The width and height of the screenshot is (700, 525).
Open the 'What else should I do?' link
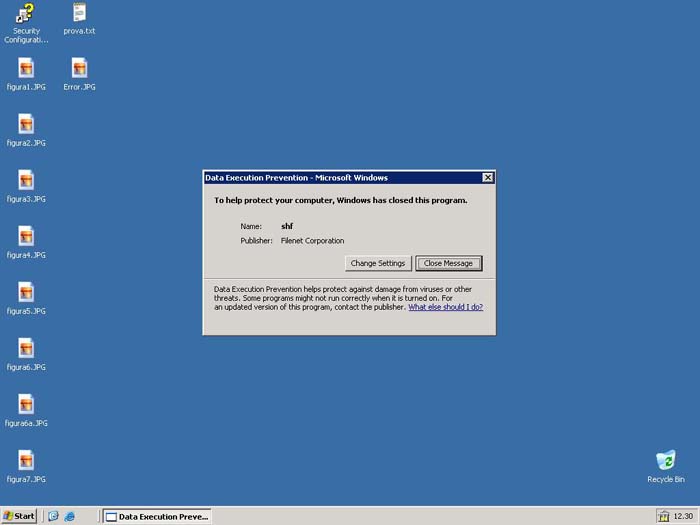(446, 307)
